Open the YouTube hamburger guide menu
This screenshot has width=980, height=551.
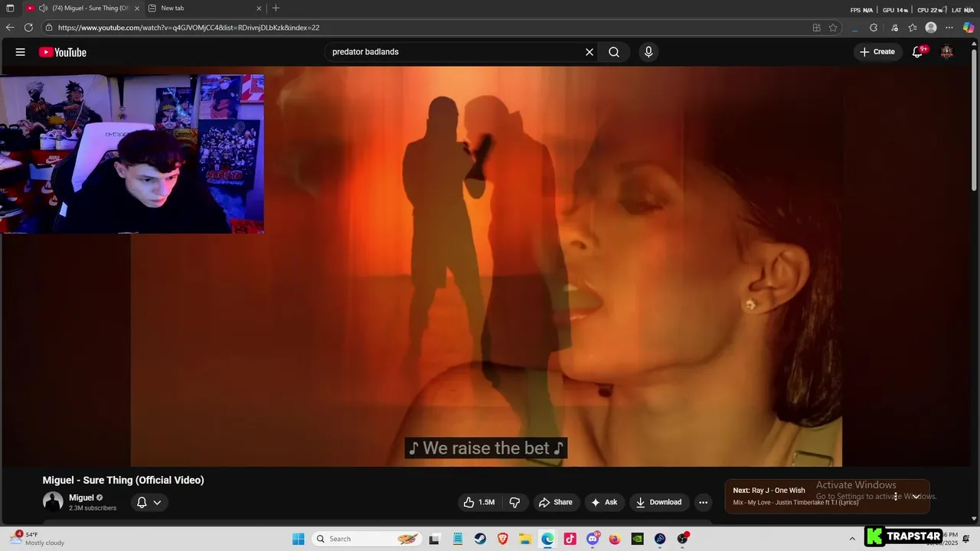point(21,52)
